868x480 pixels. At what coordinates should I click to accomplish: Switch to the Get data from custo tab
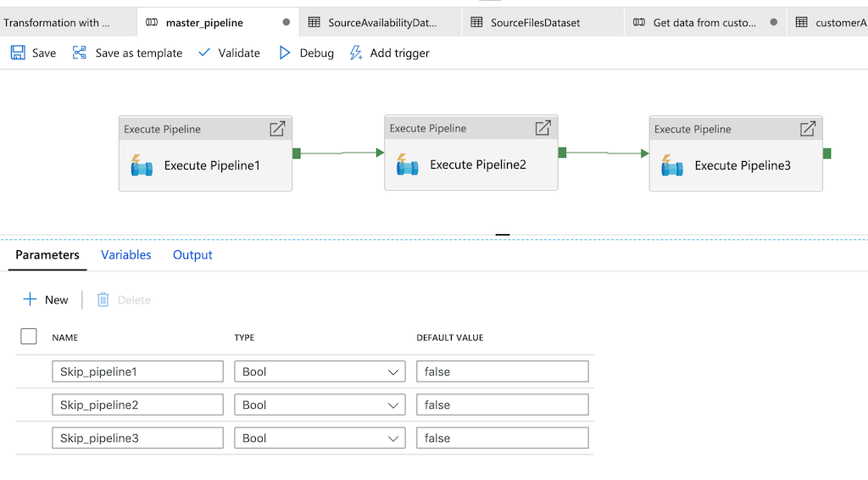point(705,22)
